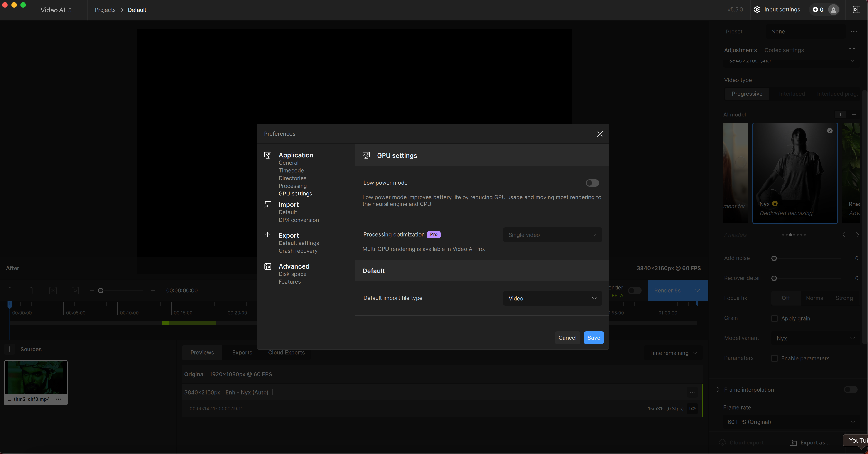Click the user account avatar icon
The height and width of the screenshot is (454, 868).
833,10
